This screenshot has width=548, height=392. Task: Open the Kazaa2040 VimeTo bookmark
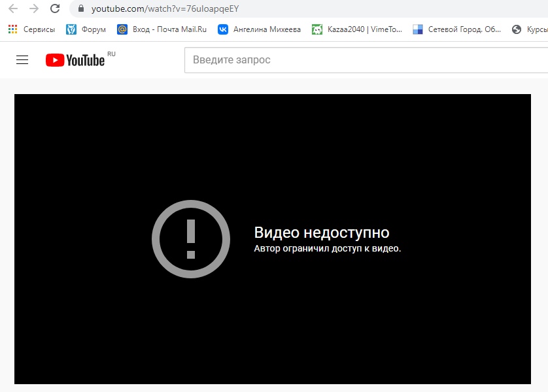click(357, 29)
